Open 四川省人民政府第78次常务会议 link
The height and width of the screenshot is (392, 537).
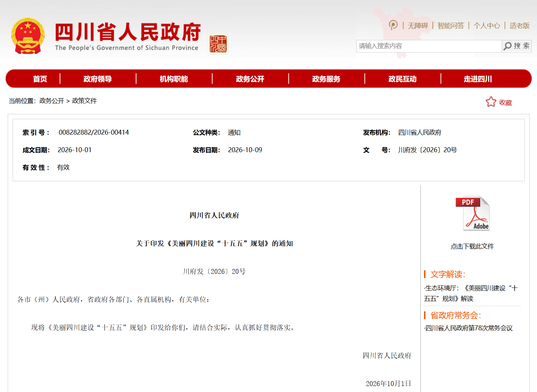point(468,328)
